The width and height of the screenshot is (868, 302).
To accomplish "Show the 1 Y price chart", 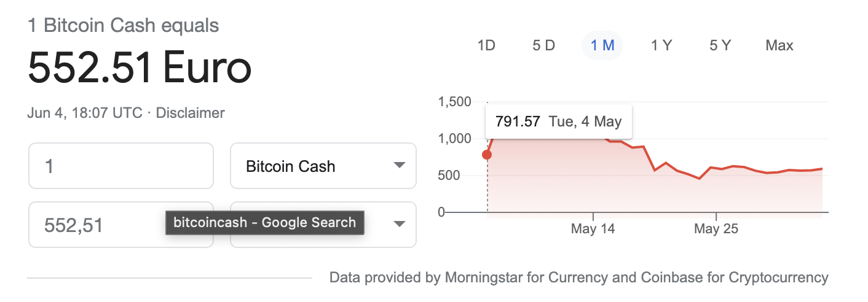I will click(x=661, y=45).
